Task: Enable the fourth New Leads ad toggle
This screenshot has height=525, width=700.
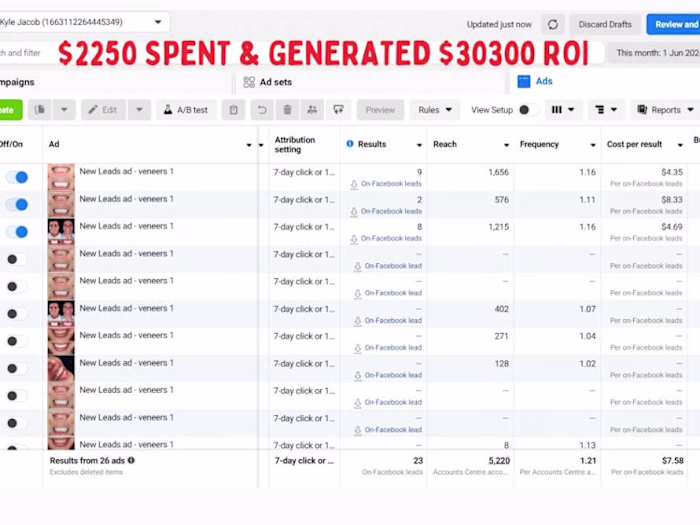Action: [x=17, y=259]
